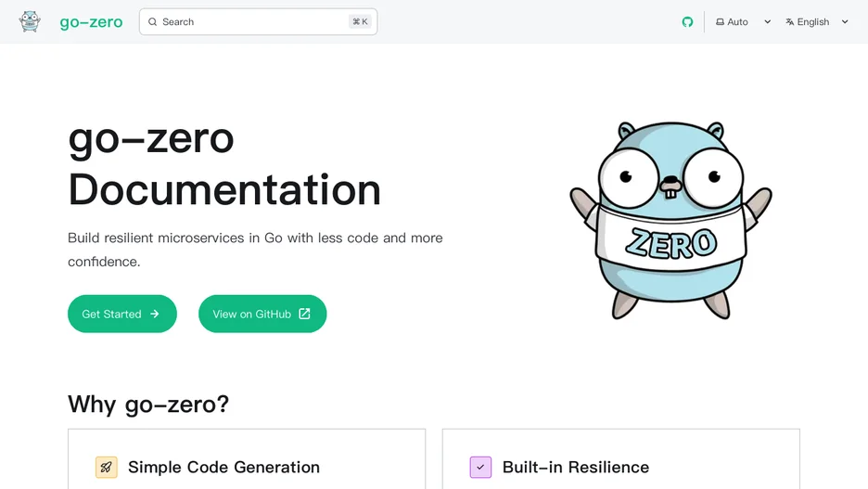Open the GitHub icon link in header
The image size is (868, 489).
[687, 21]
